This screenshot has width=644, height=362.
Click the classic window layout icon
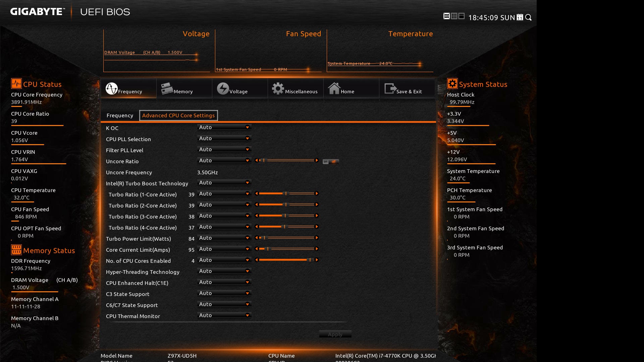462,16
